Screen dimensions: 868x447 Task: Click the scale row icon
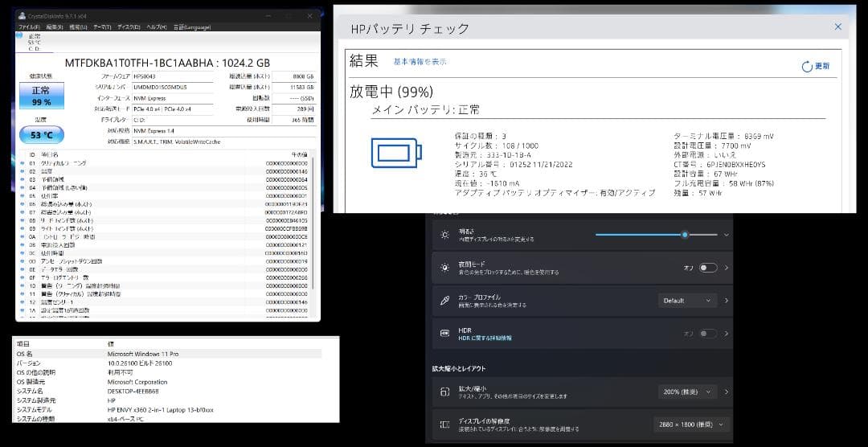(445, 392)
